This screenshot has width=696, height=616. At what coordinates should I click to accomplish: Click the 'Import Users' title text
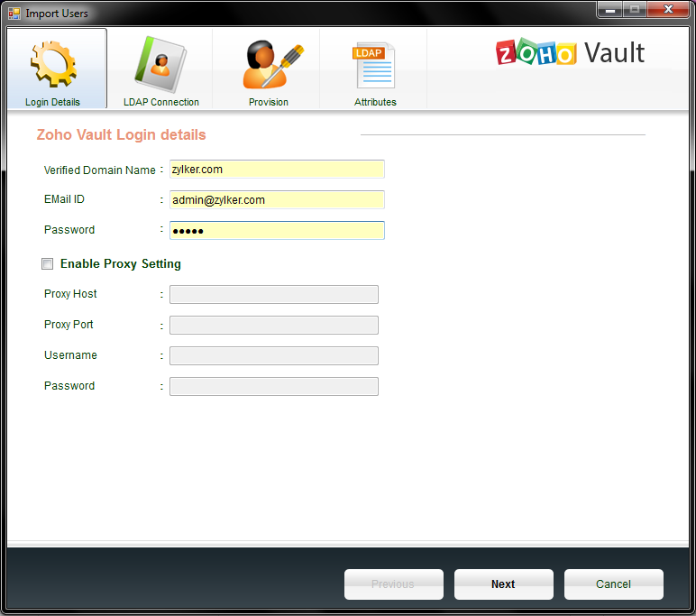[x=57, y=14]
